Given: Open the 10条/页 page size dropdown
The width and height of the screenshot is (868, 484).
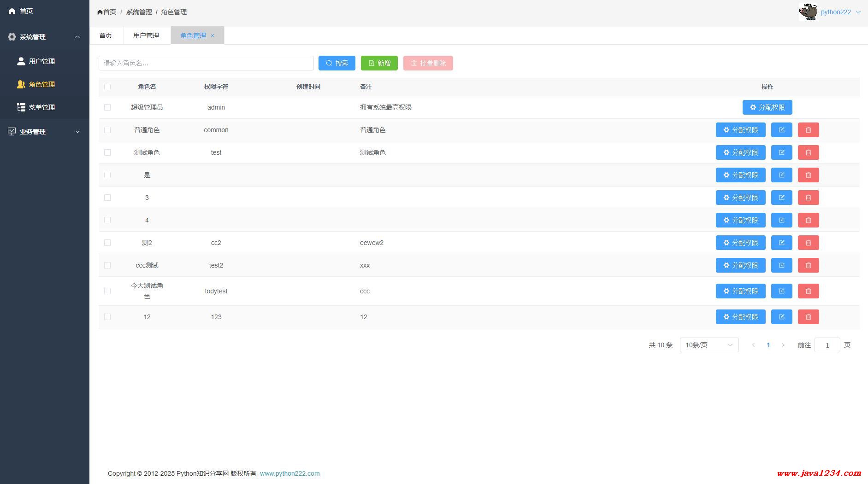Looking at the screenshot, I should (x=709, y=345).
